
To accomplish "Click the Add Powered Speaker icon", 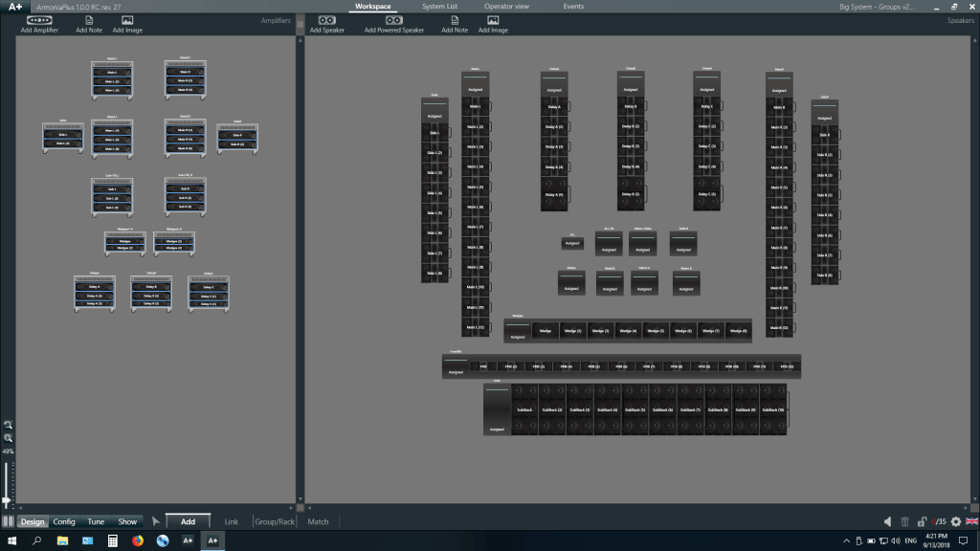I will tap(393, 20).
